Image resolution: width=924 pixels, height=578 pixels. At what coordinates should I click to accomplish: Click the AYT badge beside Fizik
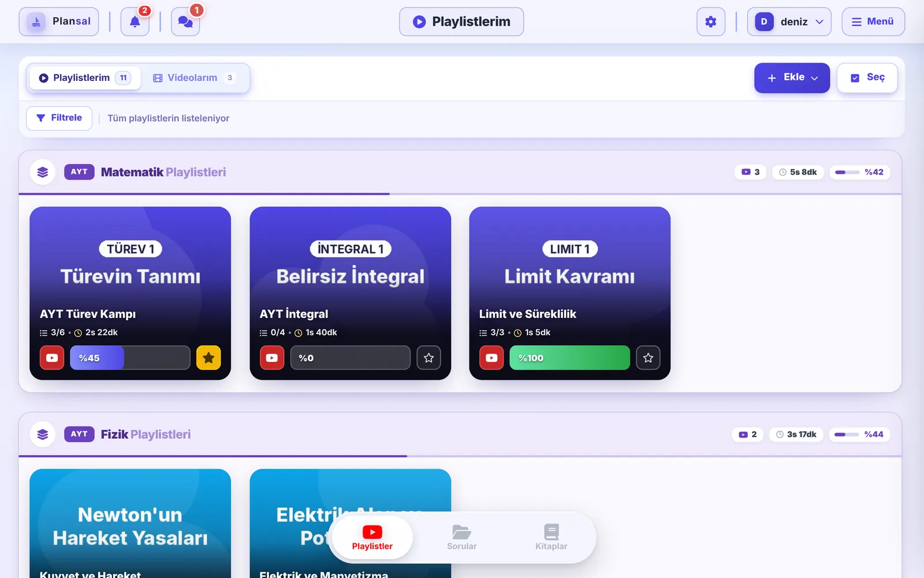tap(79, 435)
